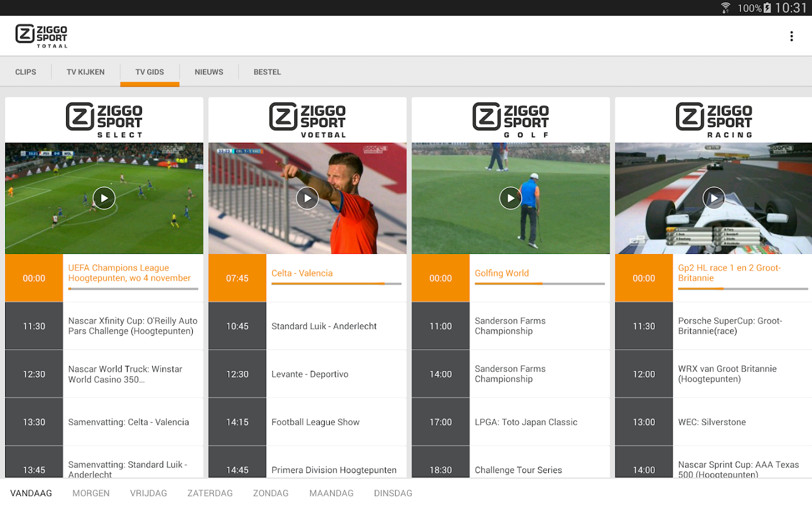
Task: Switch to the TV Kijken tab
Action: (x=86, y=72)
